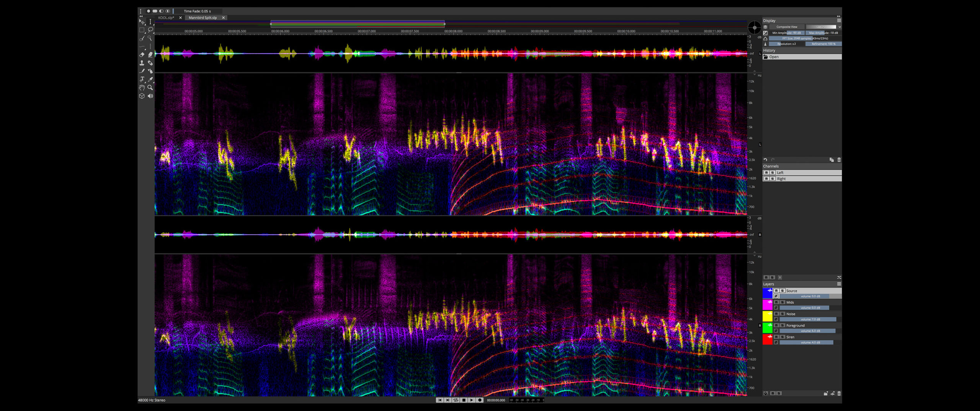The height and width of the screenshot is (411, 980).
Task: Click the Playback speaker tool
Action: (150, 96)
